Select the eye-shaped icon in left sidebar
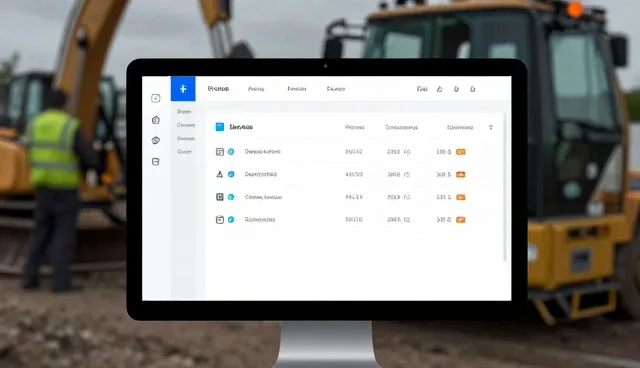The image size is (640, 368). [156, 140]
